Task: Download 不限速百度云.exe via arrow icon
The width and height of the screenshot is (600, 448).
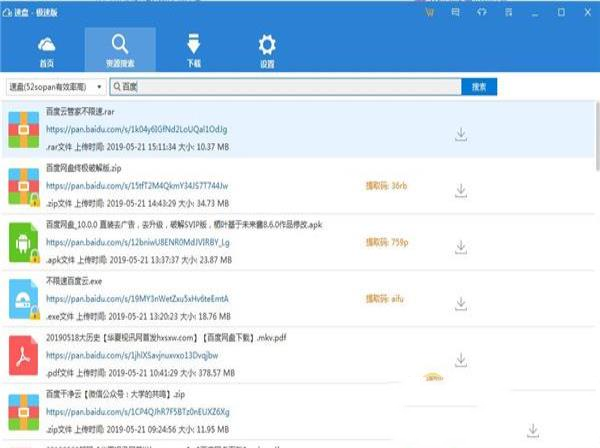Action: pyautogui.click(x=461, y=300)
